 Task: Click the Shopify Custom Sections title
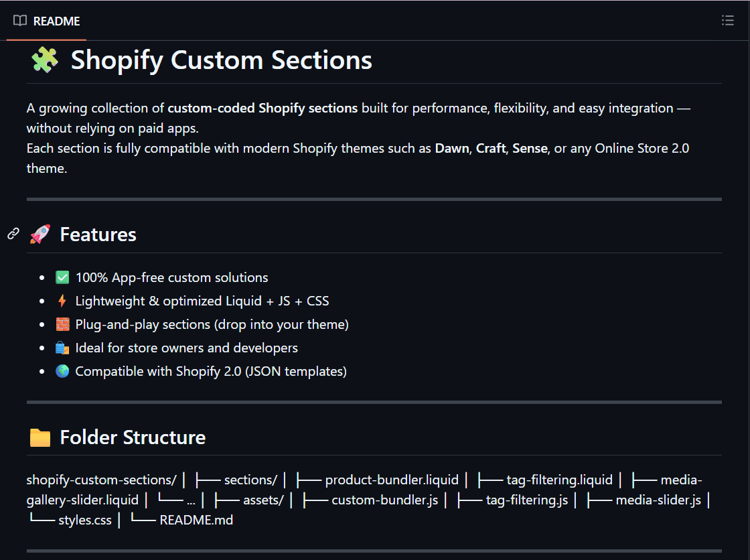point(221,60)
